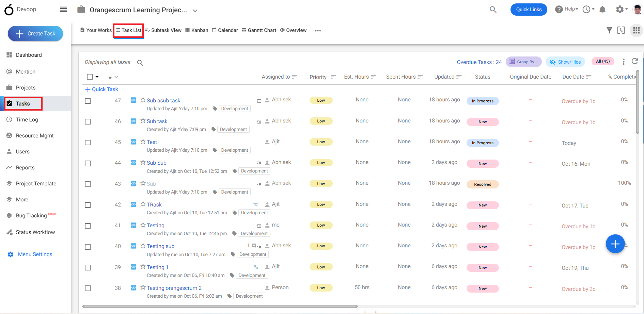Click the user profile avatar
The image size is (644, 314).
(x=637, y=10)
